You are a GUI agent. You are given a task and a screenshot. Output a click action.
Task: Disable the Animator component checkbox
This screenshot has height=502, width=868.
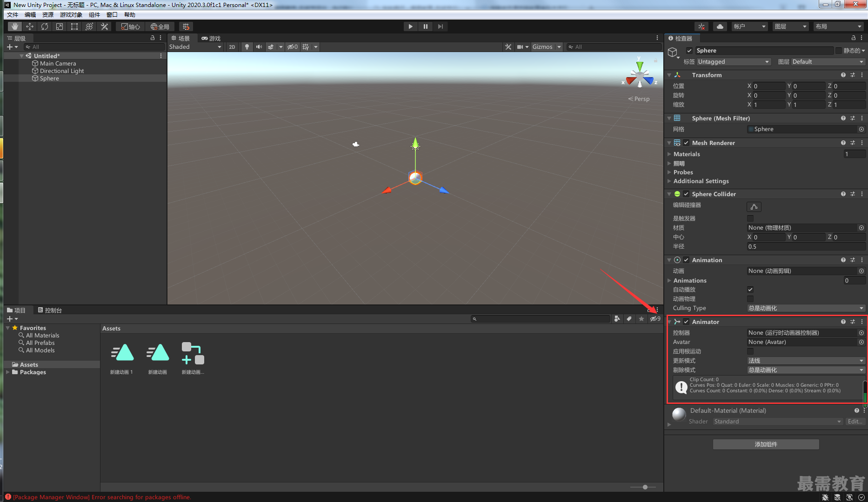[x=686, y=322]
